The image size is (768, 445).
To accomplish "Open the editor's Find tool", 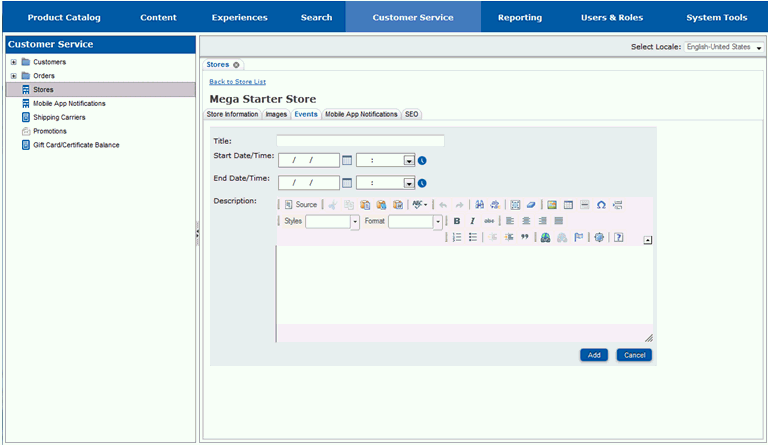I will (x=480, y=205).
